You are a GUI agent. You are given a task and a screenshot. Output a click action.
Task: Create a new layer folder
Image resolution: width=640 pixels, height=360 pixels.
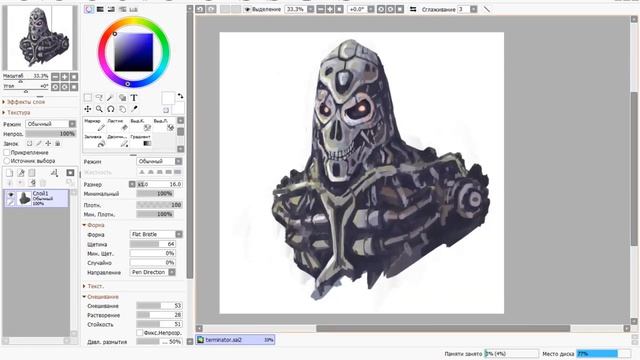pyautogui.click(x=32, y=173)
